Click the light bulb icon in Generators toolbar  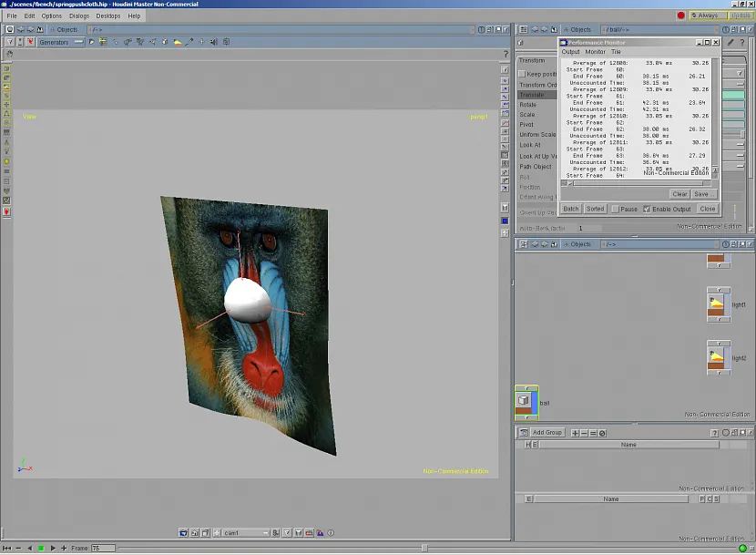178,42
